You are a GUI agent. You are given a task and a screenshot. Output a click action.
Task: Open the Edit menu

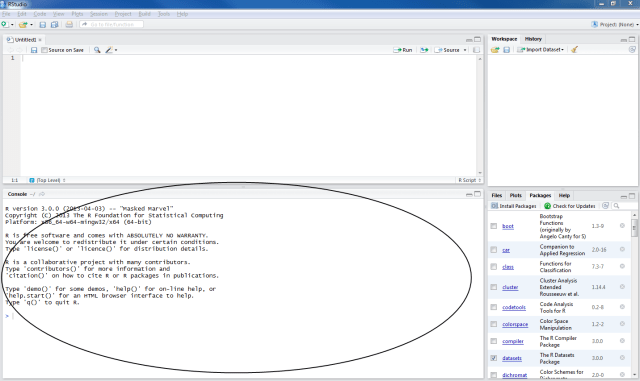coord(22,14)
